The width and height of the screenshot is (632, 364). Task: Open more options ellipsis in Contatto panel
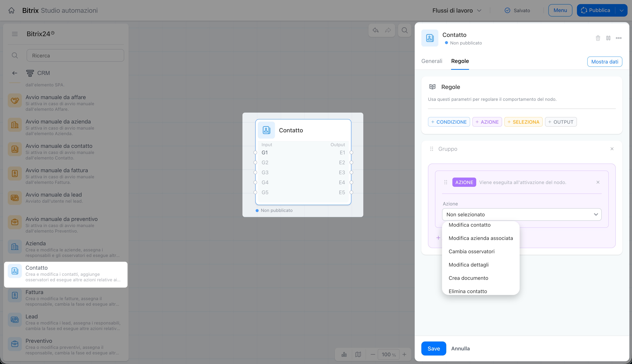tap(619, 38)
